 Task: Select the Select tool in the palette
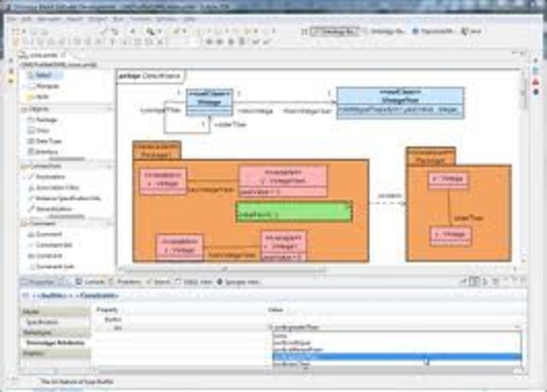click(x=44, y=75)
